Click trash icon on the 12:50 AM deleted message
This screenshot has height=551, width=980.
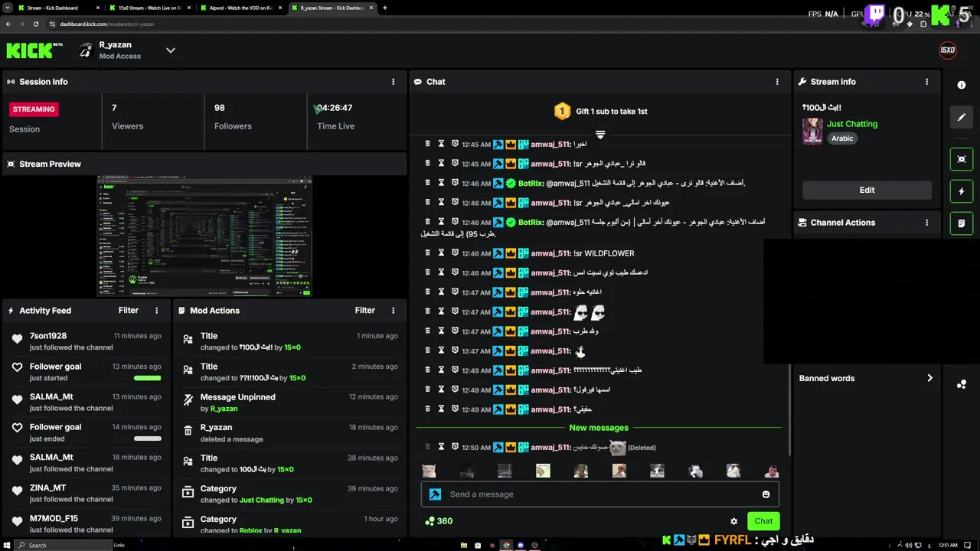pos(427,447)
